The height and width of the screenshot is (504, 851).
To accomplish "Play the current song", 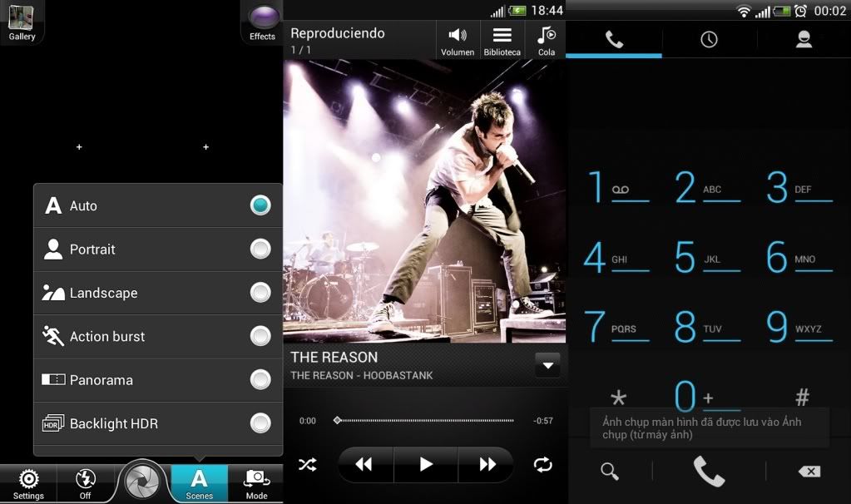I will coord(426,464).
